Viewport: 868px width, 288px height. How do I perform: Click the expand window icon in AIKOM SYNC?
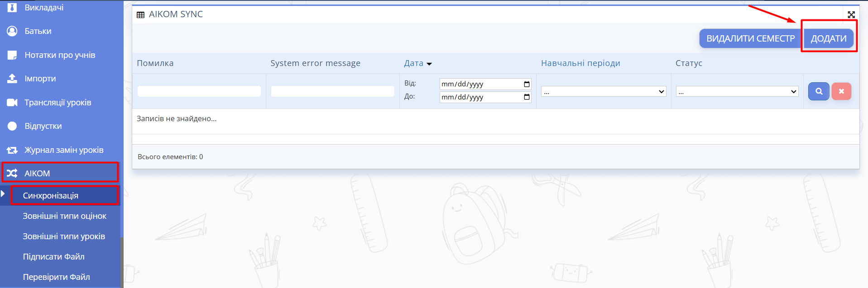(x=851, y=14)
